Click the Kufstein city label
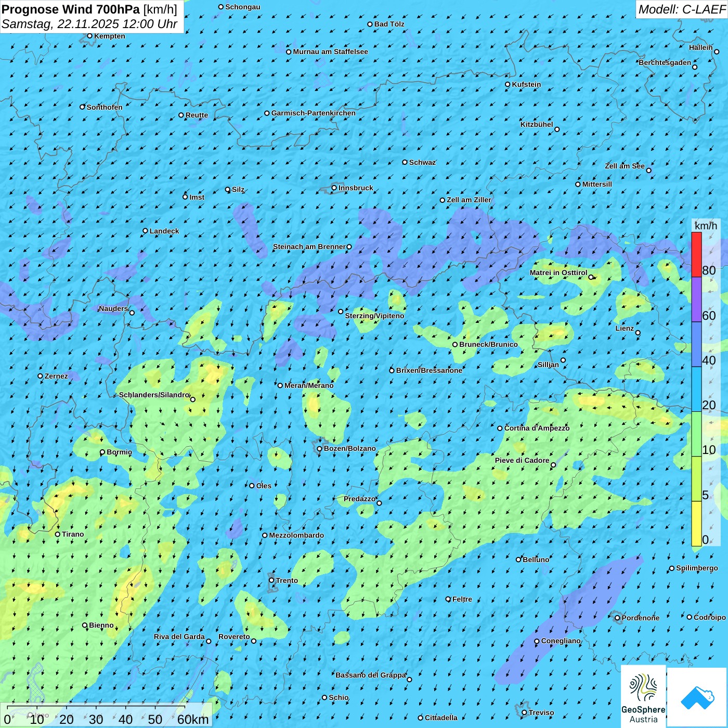Screen dimensions: 728x728 (526, 84)
